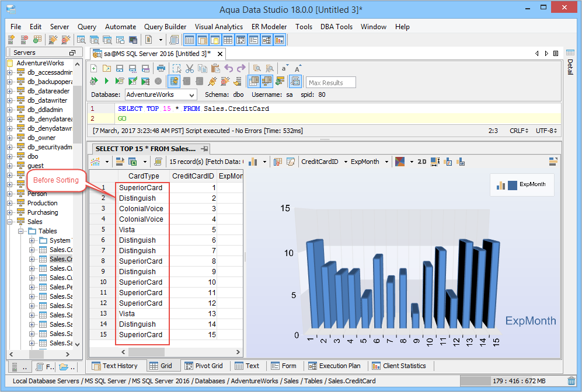This screenshot has height=392, width=582.
Task: Open the Visual Analytics menu
Action: click(219, 27)
